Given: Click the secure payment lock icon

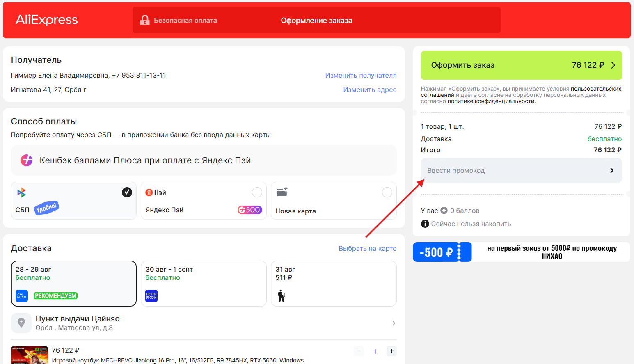Looking at the screenshot, I should [145, 20].
